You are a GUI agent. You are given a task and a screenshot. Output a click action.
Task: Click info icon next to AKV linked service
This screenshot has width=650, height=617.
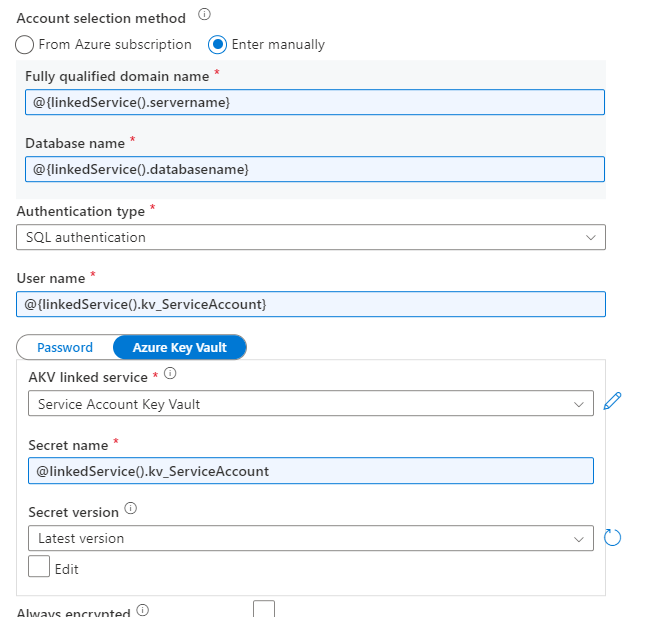[170, 374]
